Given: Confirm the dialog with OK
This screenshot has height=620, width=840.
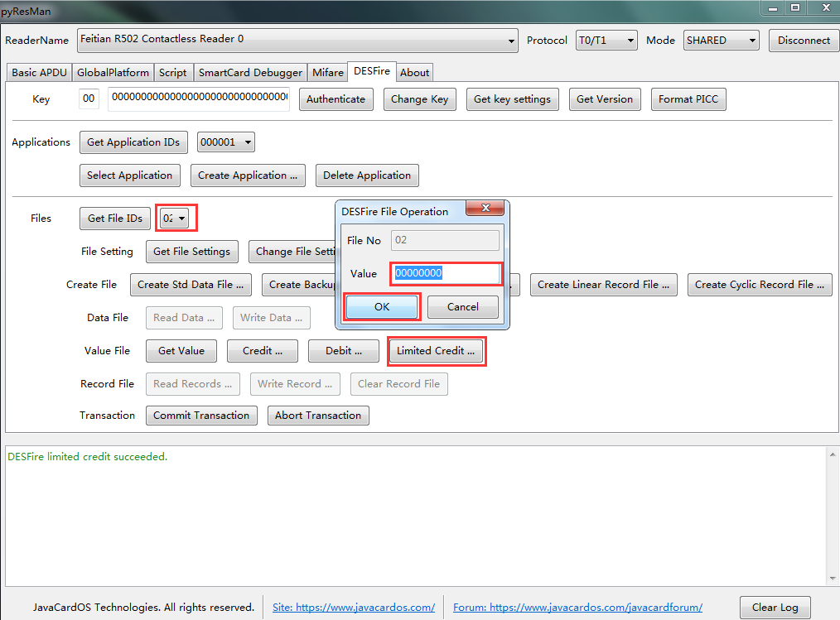Looking at the screenshot, I should click(382, 307).
